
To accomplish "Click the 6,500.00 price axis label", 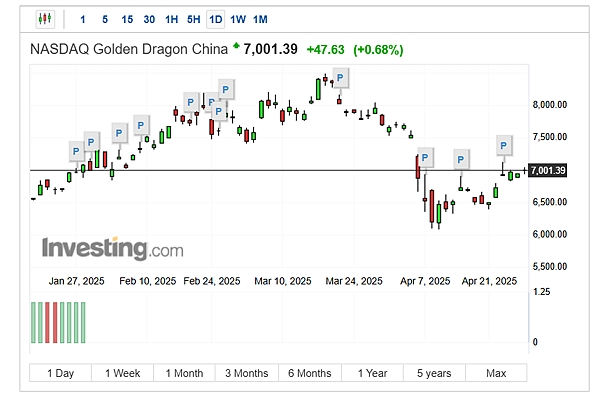I will coord(549,202).
